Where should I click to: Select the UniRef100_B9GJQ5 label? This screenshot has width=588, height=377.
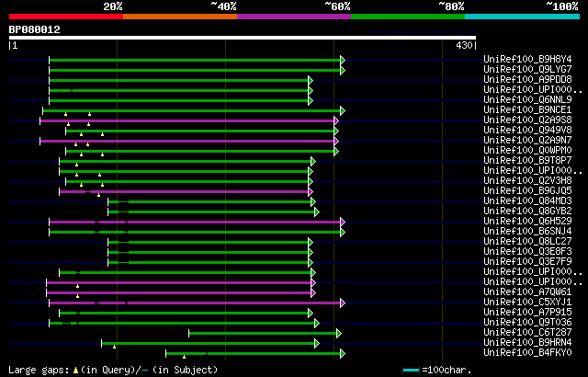pos(527,191)
